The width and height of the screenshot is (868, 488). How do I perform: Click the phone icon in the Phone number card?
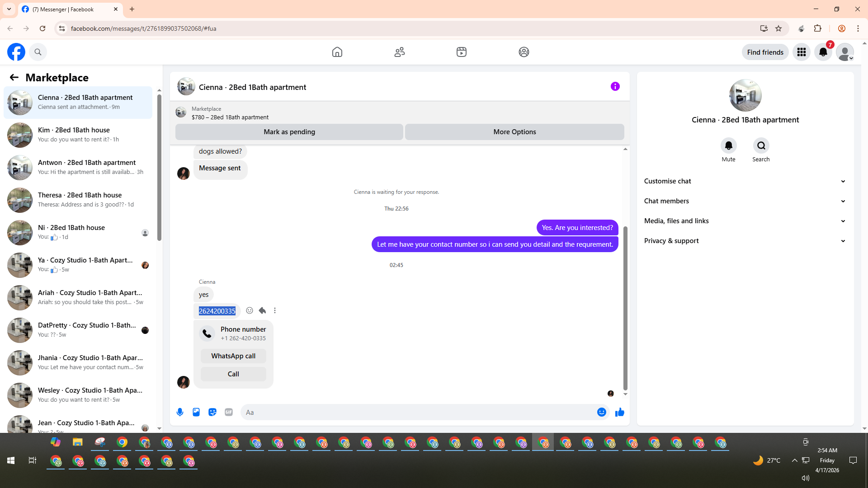[x=207, y=333]
